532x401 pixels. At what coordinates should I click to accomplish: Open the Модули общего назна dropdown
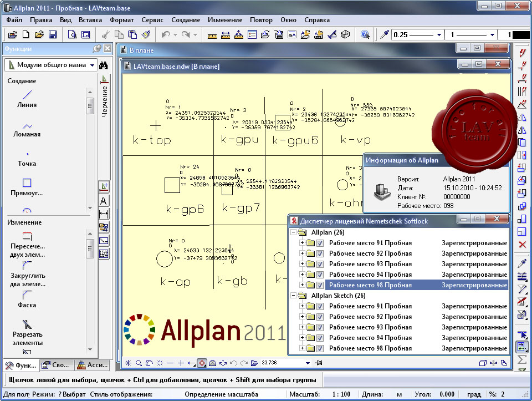click(x=92, y=65)
